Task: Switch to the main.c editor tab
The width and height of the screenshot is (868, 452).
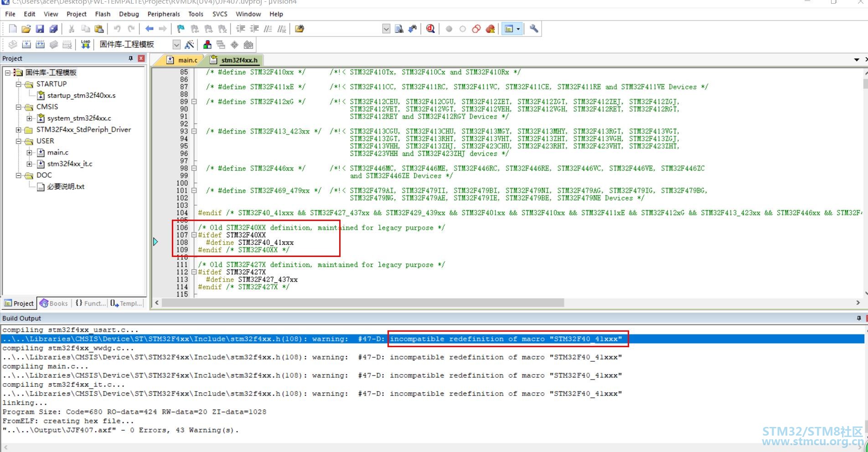Action: point(182,60)
